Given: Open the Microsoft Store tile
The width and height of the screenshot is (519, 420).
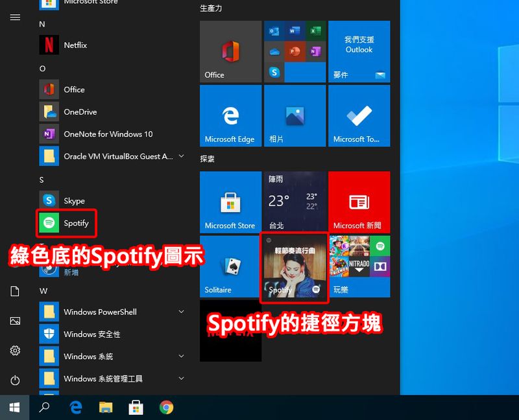Looking at the screenshot, I should [x=231, y=202].
